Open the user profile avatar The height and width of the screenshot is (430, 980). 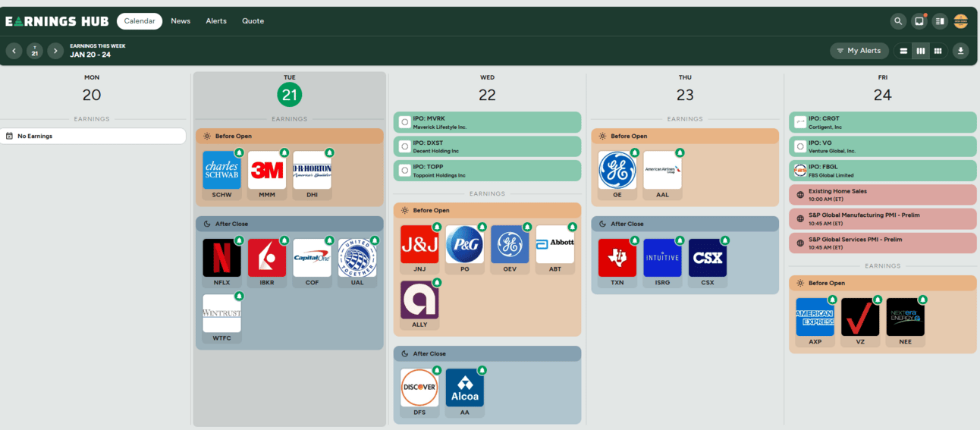960,21
